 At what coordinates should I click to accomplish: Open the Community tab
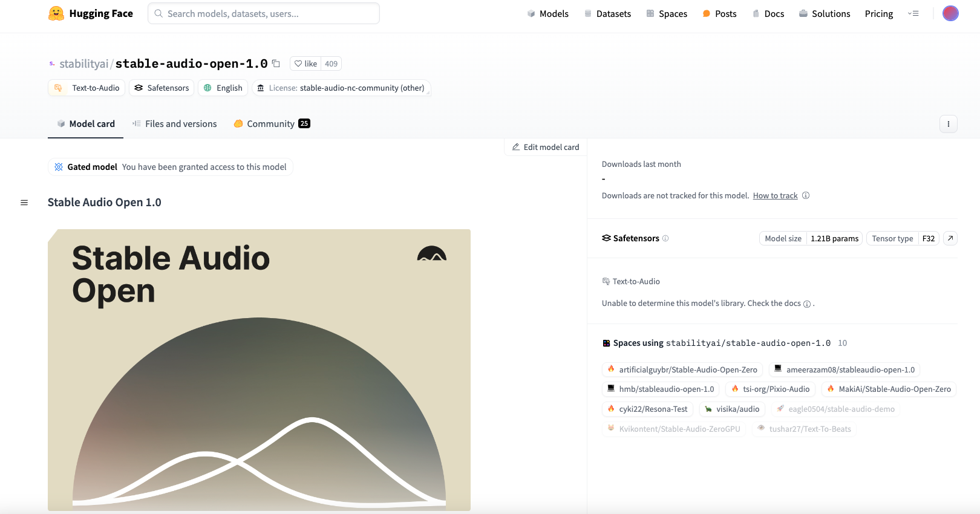(x=272, y=124)
